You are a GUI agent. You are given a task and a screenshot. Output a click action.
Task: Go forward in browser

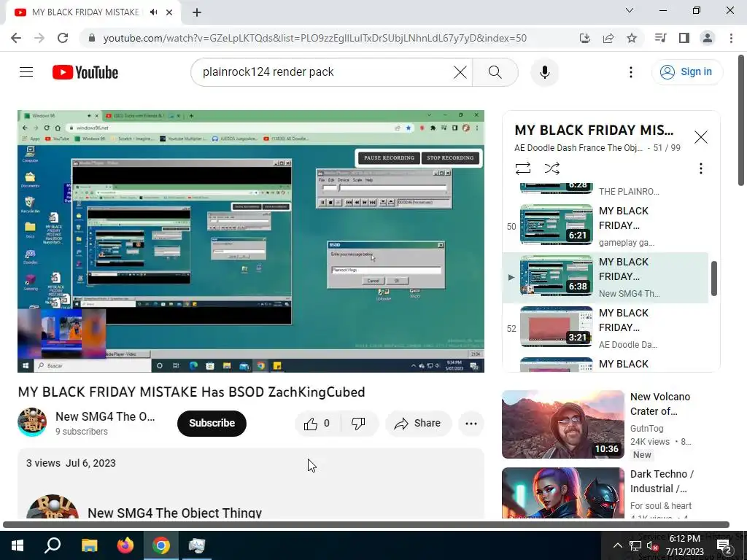(x=39, y=38)
